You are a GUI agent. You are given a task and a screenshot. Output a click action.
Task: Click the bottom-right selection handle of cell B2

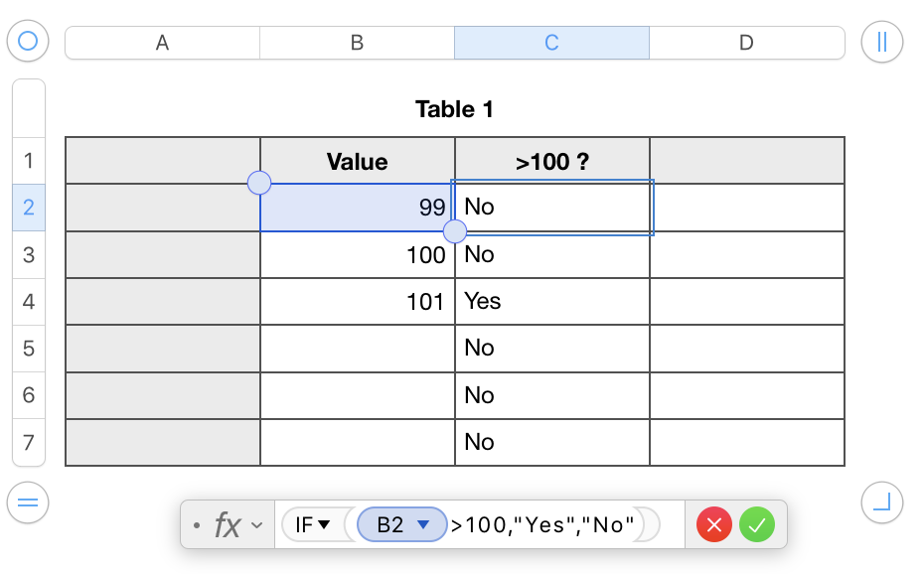coord(455,231)
